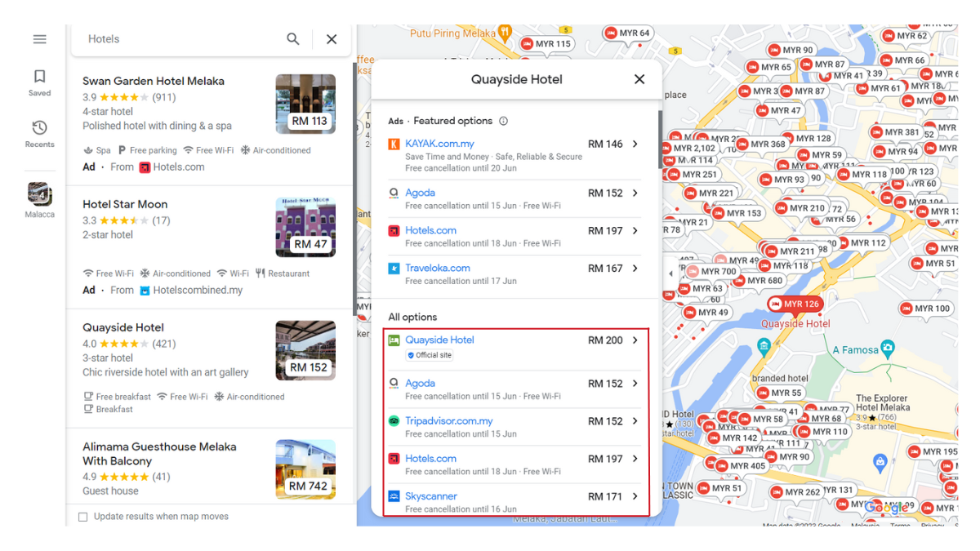Open the Quayside Hotel official site link

pyautogui.click(x=439, y=340)
